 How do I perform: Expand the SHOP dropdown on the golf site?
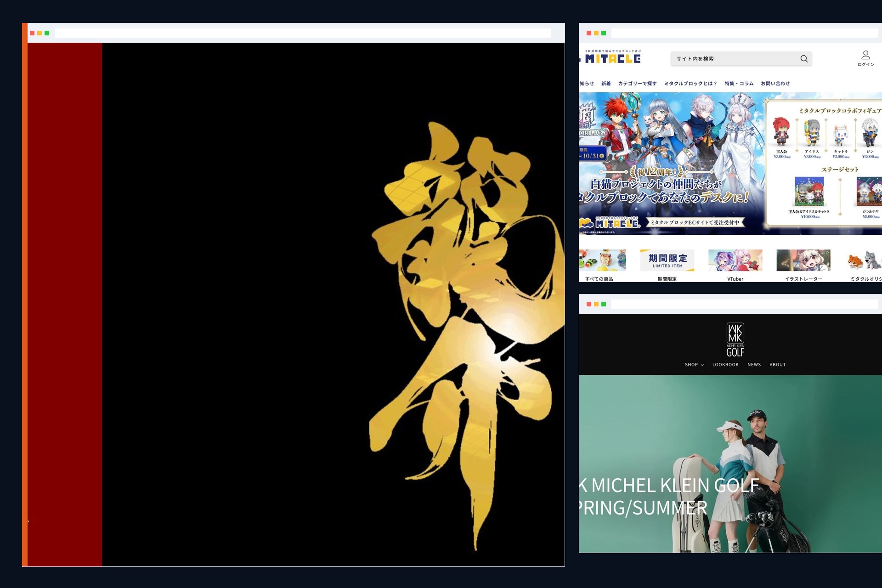coord(694,365)
